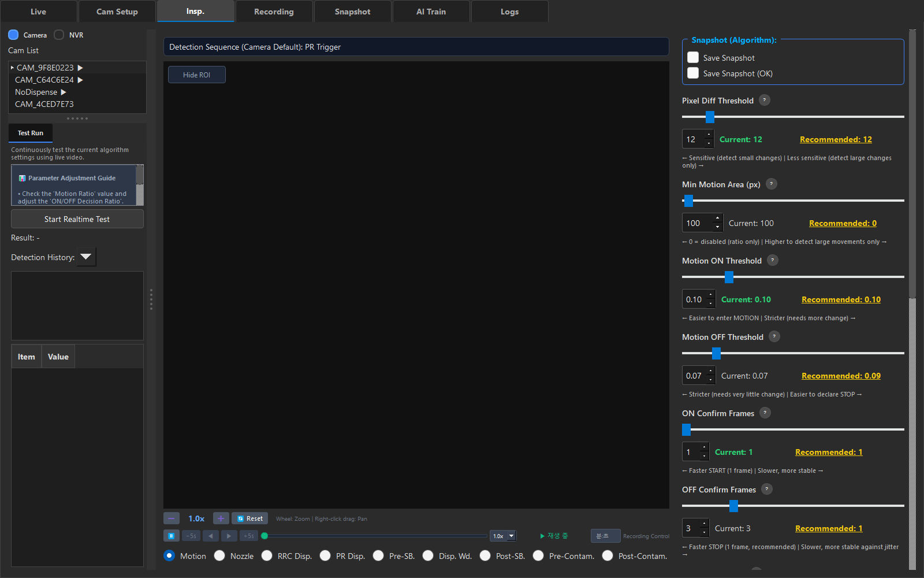Click Motion ON Threshold slider handle

click(729, 277)
